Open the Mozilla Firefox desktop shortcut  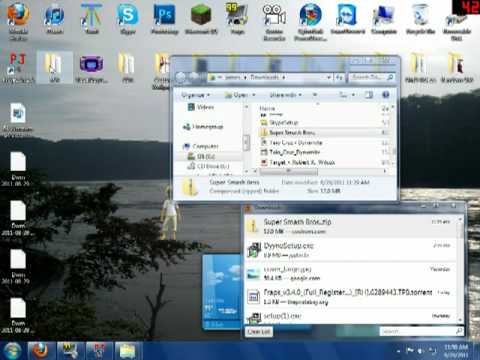click(18, 21)
